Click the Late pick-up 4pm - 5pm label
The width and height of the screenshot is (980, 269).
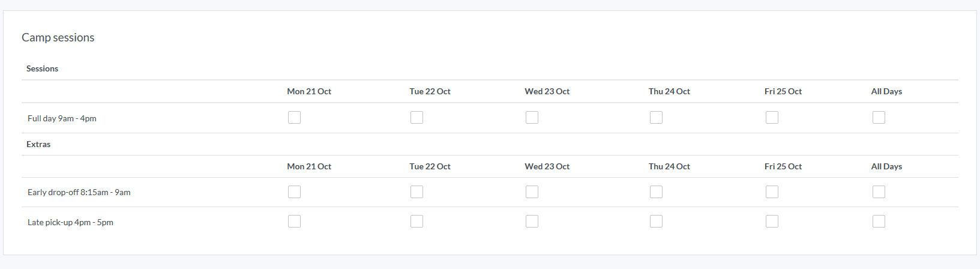(x=70, y=222)
